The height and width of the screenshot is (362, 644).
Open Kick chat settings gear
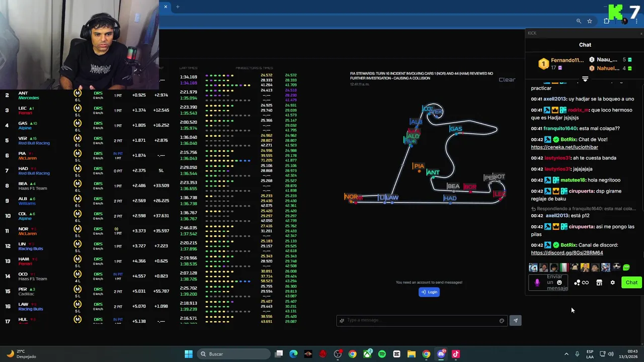(612, 283)
